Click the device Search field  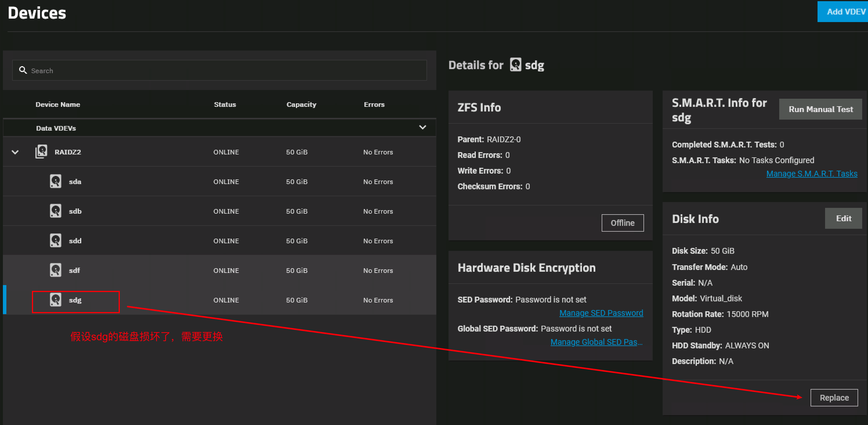(x=219, y=71)
